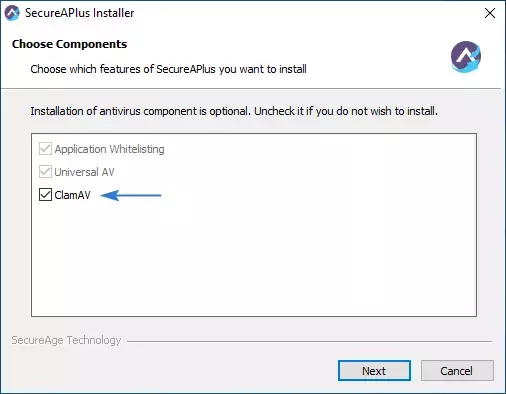This screenshot has width=506, height=394.
Task: Select the Universal AV label text
Action: pos(84,172)
